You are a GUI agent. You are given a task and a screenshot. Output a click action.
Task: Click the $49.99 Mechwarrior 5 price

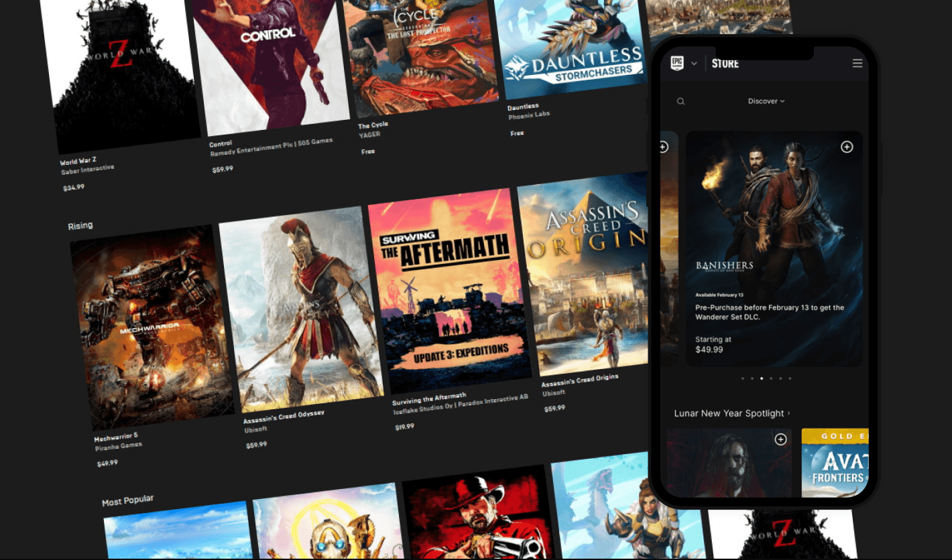click(x=107, y=463)
